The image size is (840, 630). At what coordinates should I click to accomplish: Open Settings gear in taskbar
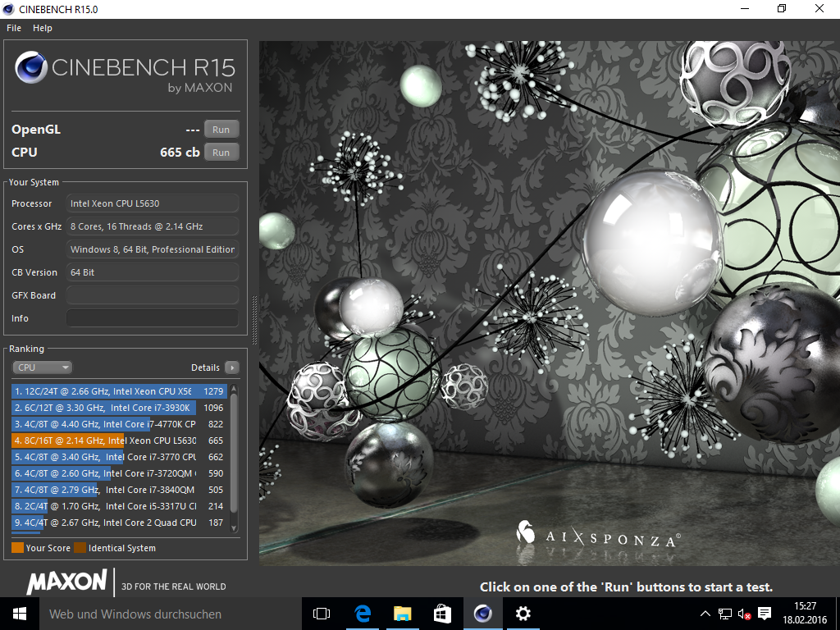pyautogui.click(x=523, y=614)
